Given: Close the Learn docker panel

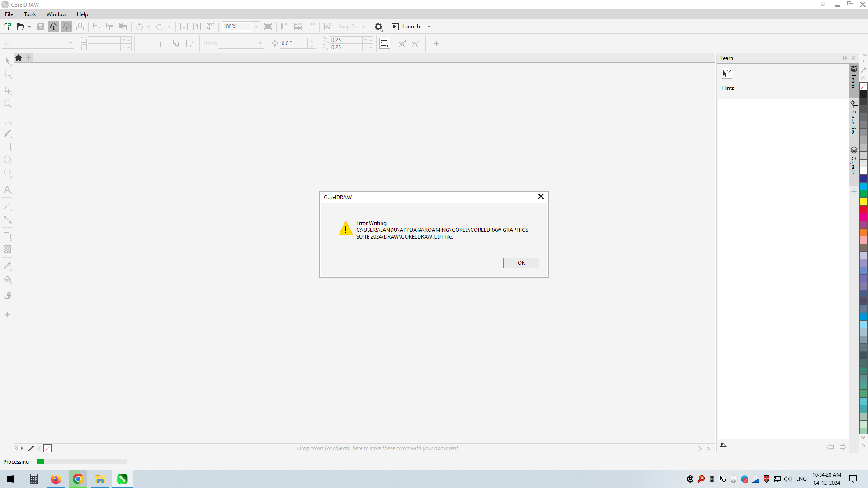Looking at the screenshot, I should click(x=854, y=58).
